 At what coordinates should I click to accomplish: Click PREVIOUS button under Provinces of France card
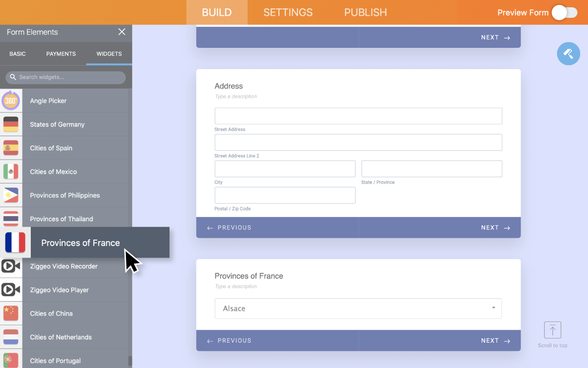[229, 341]
